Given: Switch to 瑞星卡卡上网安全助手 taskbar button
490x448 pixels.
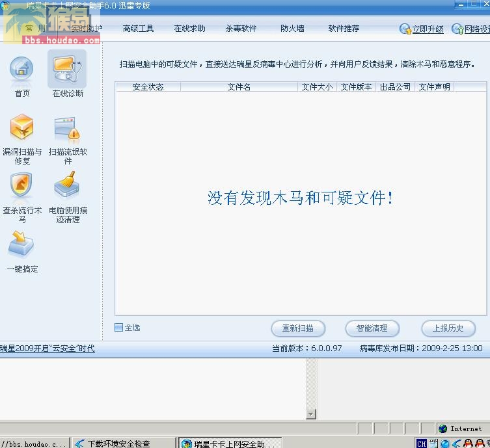Looking at the screenshot, I should [230, 443].
